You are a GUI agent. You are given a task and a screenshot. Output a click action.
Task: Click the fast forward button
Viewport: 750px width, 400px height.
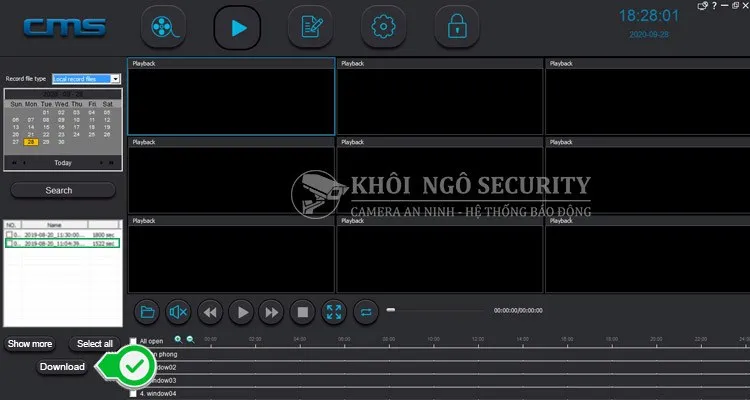[x=271, y=312]
